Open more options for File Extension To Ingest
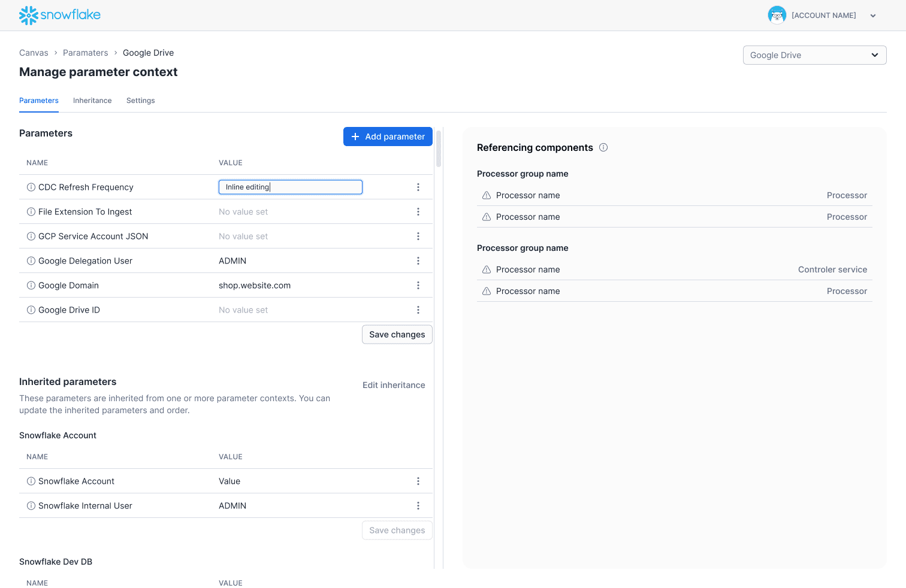 pos(418,212)
